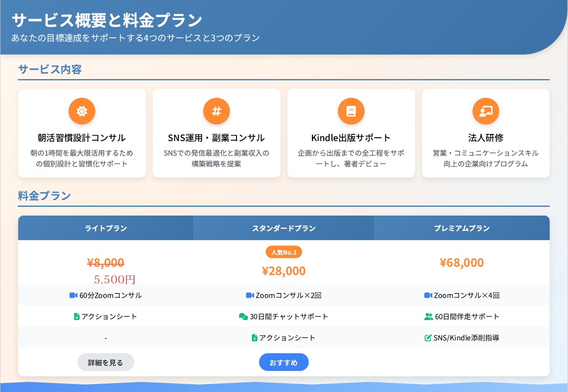This screenshot has height=392, width=568.
Task: Click document icon in スタンダードプラン アクションシート row
Action: 254,338
